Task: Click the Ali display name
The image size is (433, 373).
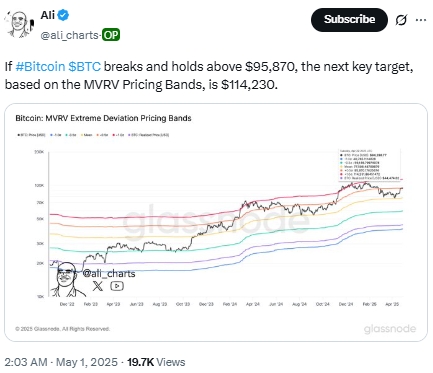Action: click(x=48, y=15)
